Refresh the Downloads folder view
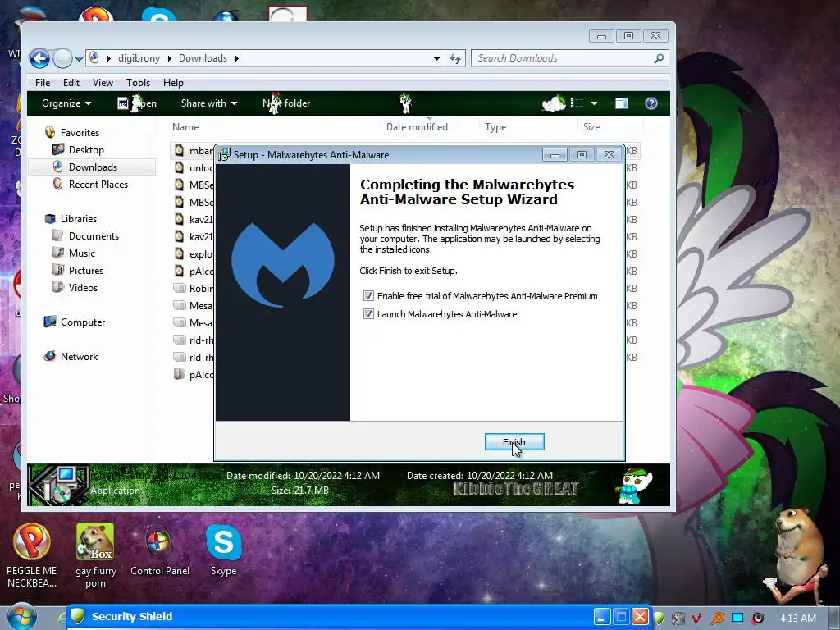Screen dimensions: 840x630 pos(455,58)
